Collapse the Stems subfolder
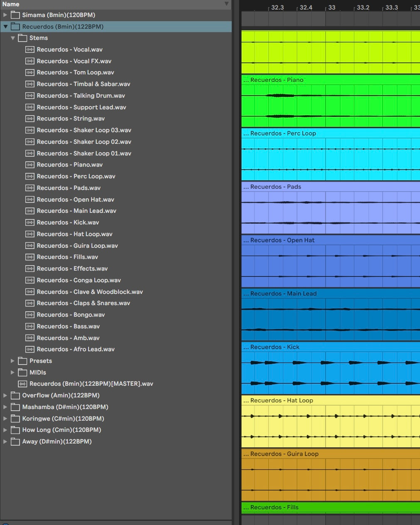Image resolution: width=420 pixels, height=525 pixels. click(13, 38)
